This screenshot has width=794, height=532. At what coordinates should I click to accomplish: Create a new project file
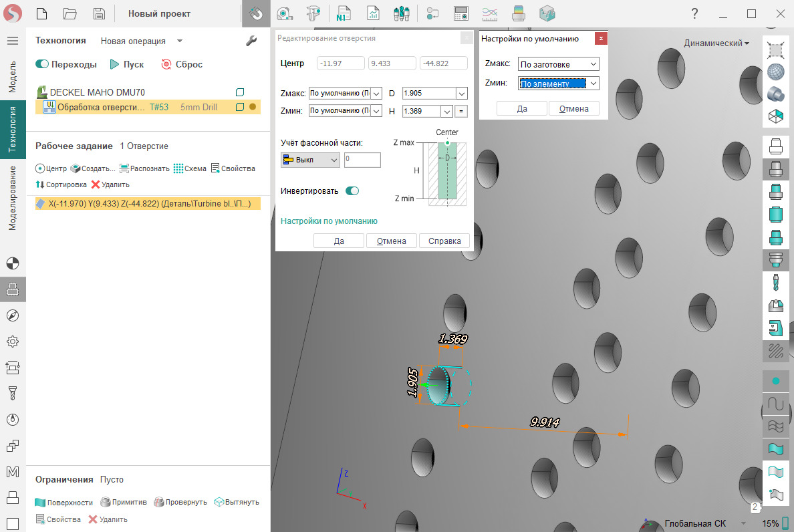pos(41,13)
